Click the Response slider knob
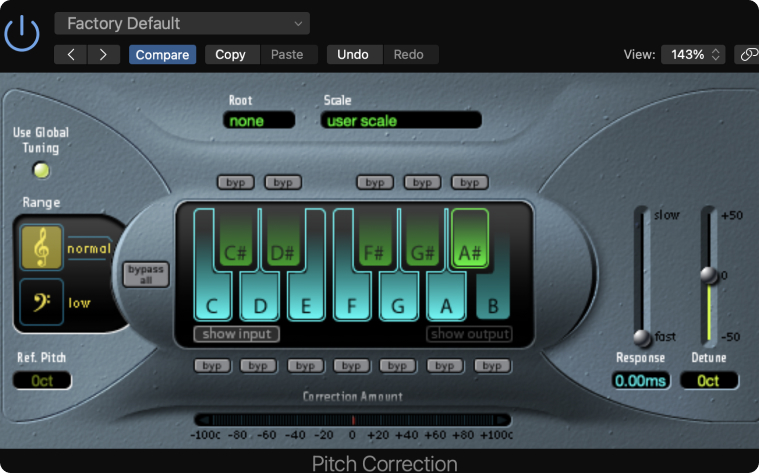 tap(642, 337)
